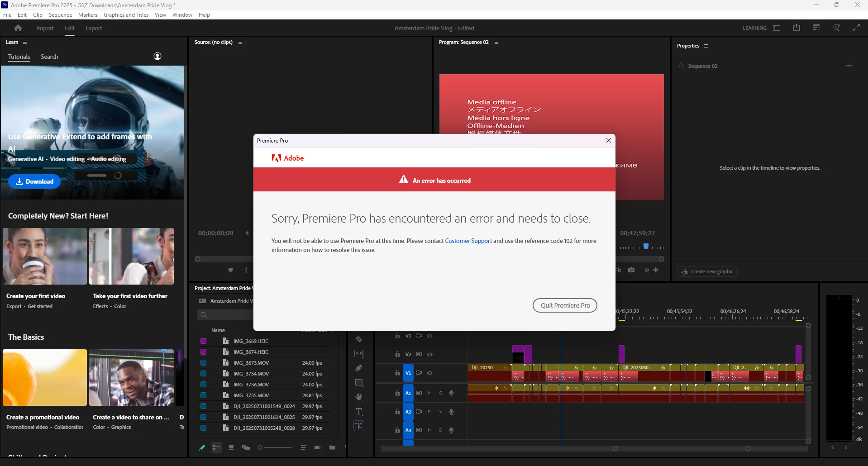The height and width of the screenshot is (466, 868).
Task: Click the purple label swatch for IMG_3669.HEIC
Action: (203, 341)
